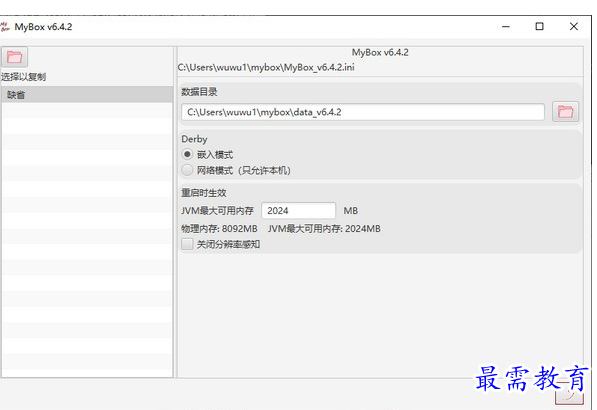The image size is (597, 410).
Task: Select 缺省 entry in the list
Action: point(87,94)
